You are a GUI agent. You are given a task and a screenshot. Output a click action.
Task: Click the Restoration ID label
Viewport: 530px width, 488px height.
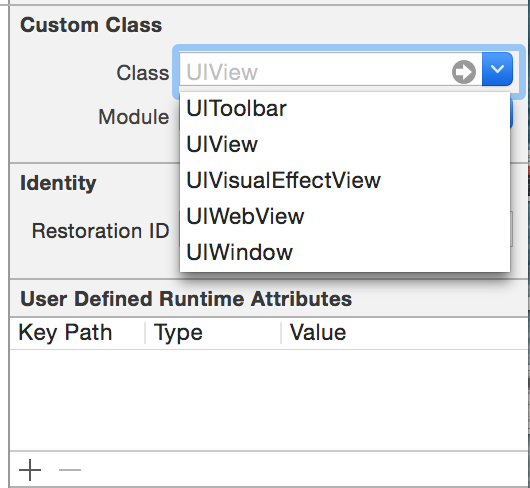[100, 231]
